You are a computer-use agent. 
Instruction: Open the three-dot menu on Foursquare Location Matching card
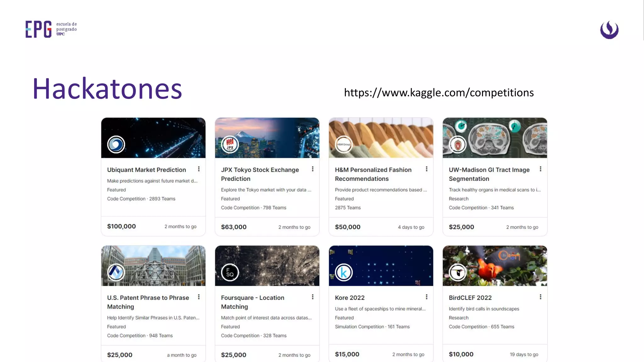(x=313, y=297)
